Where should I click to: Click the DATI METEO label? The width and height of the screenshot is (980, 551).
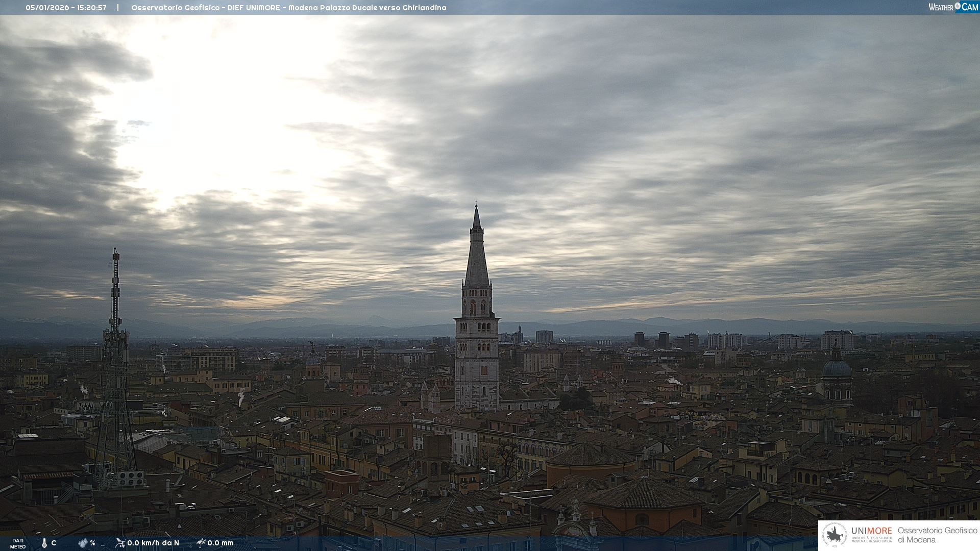pos(18,543)
